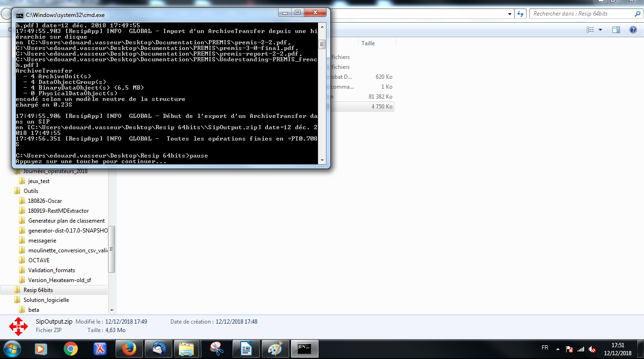The image size is (644, 359).
Task: Launch Google Chrome from the taskbar
Action: (71, 349)
